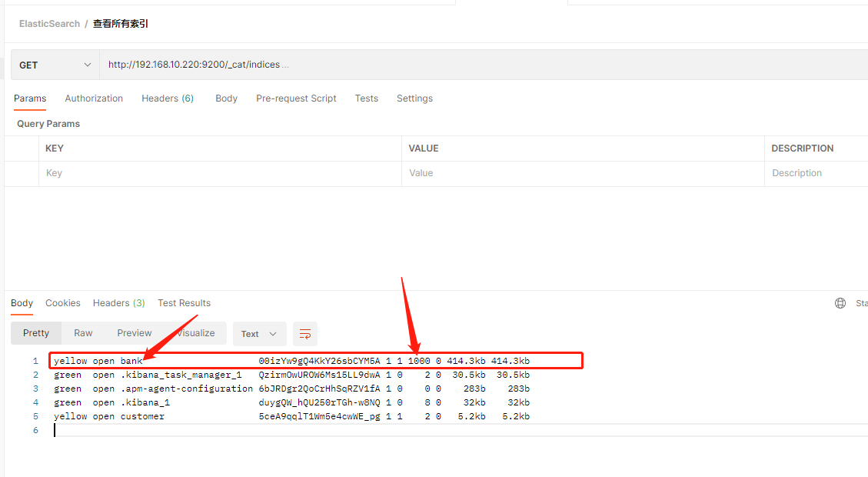The width and height of the screenshot is (868, 477).
Task: Click the .kibana_1 index name
Action: point(145,403)
